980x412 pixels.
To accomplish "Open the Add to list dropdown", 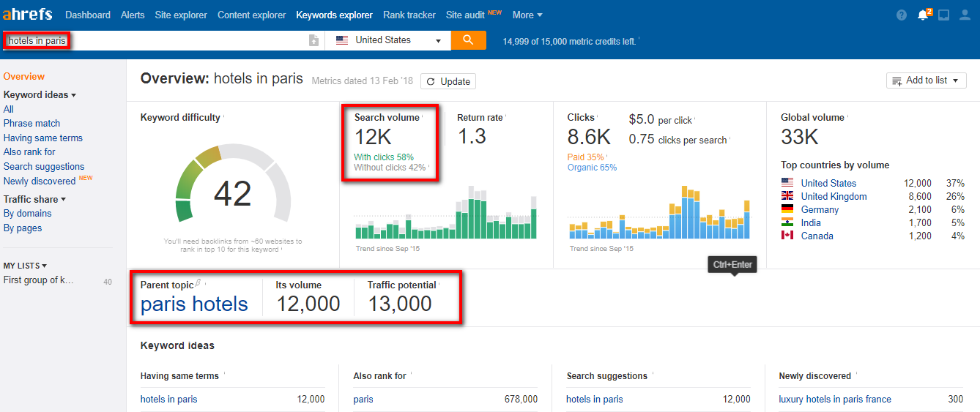I will point(926,80).
